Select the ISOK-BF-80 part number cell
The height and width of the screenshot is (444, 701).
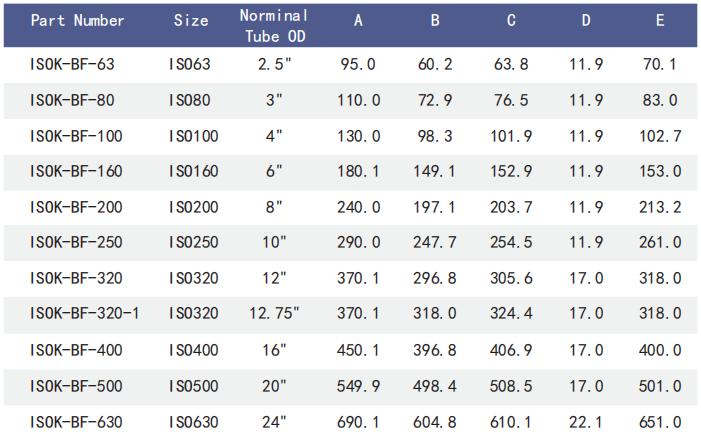click(x=72, y=100)
